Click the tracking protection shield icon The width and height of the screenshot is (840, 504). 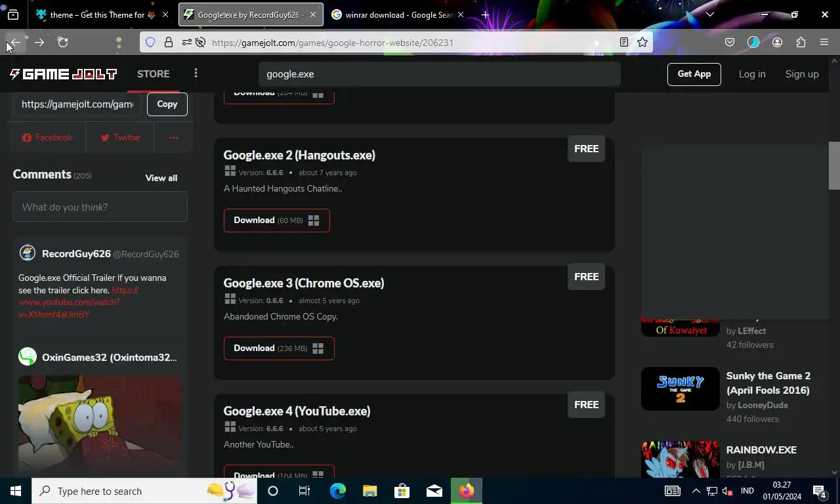coord(150,42)
